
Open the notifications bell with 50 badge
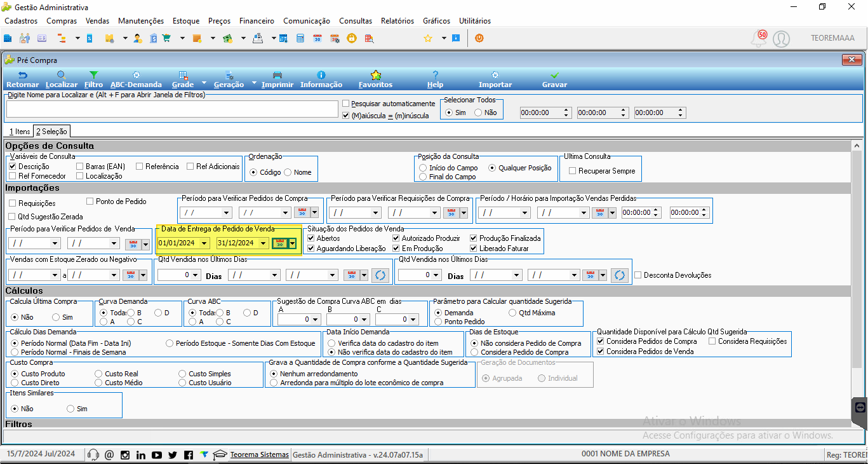[759, 38]
